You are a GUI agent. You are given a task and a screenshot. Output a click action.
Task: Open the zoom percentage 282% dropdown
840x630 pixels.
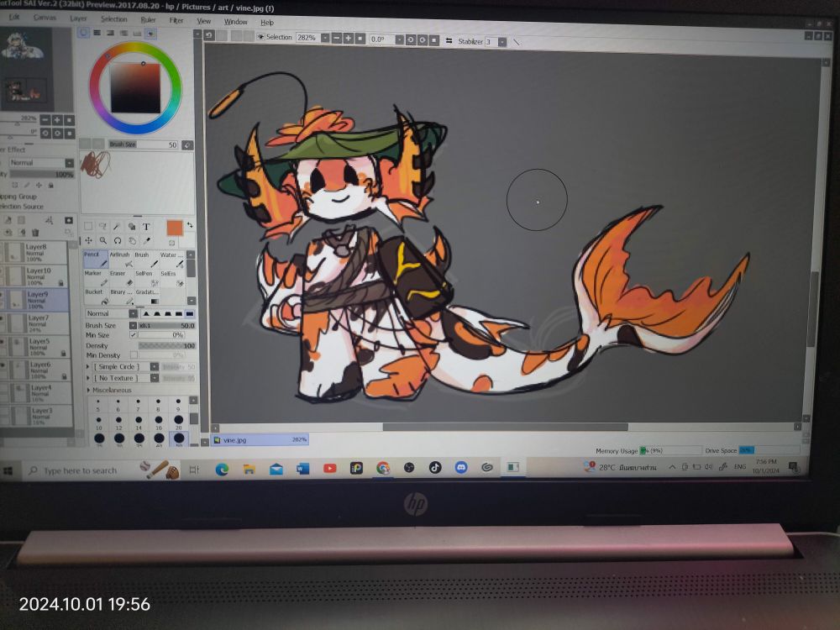325,39
